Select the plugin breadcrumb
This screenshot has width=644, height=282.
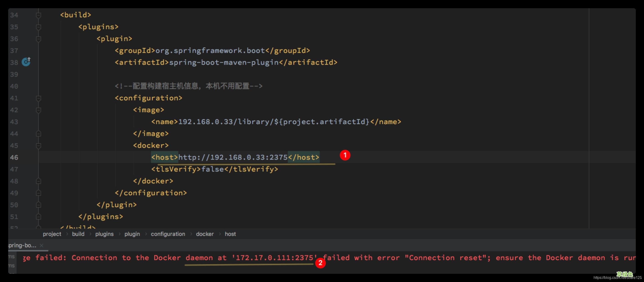tap(132, 234)
